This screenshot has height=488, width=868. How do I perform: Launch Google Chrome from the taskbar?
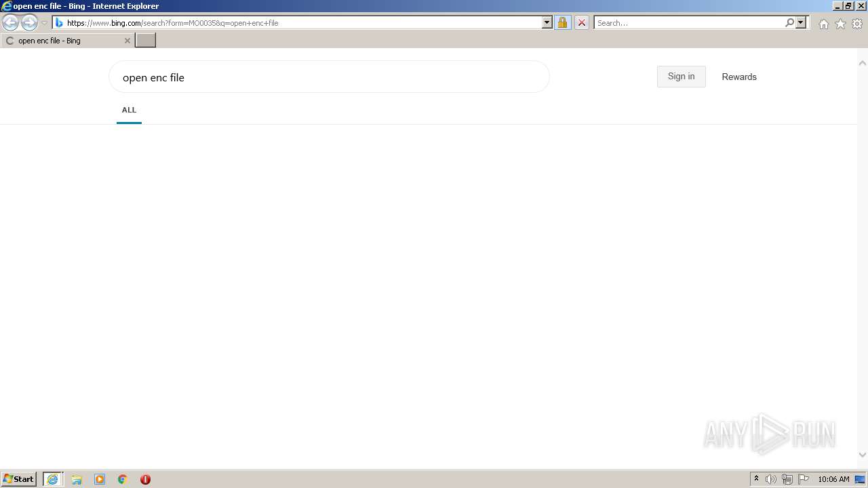[123, 479]
